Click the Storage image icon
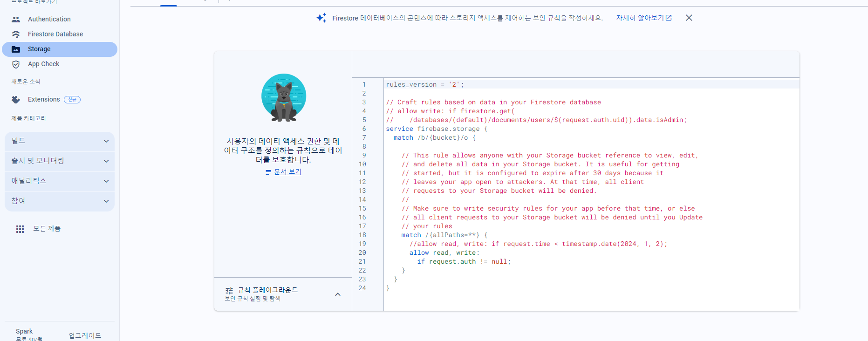Viewport: 868px width, 341px height. point(16,49)
